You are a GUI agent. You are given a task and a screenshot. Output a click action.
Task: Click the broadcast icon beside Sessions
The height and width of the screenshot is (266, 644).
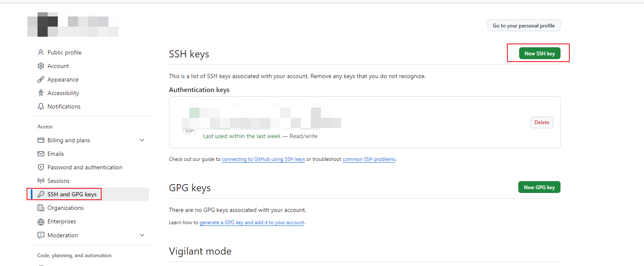(41, 181)
